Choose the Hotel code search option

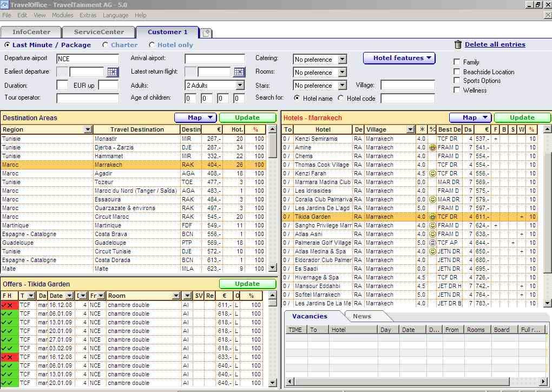tap(340, 98)
